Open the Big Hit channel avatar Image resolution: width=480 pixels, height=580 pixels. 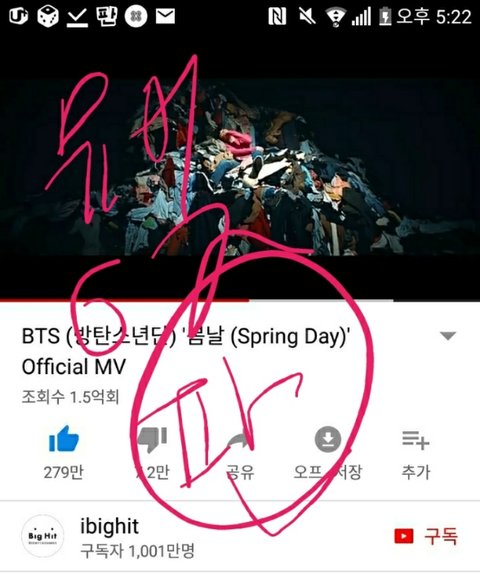point(42,536)
